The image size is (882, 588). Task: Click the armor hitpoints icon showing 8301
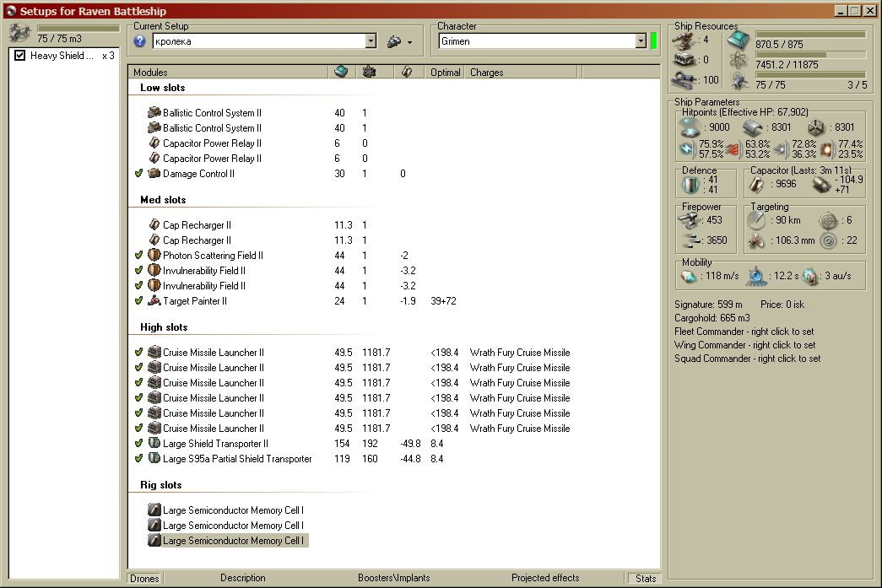(x=751, y=127)
